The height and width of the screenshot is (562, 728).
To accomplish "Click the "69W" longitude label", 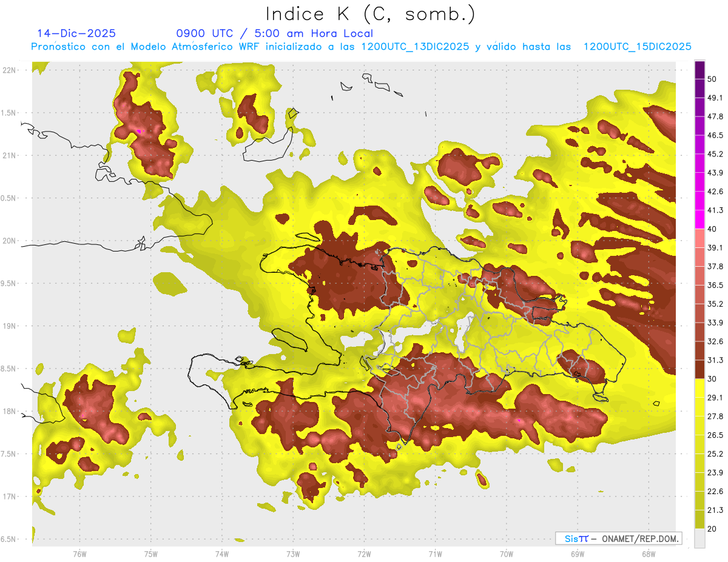I will click(x=578, y=554).
